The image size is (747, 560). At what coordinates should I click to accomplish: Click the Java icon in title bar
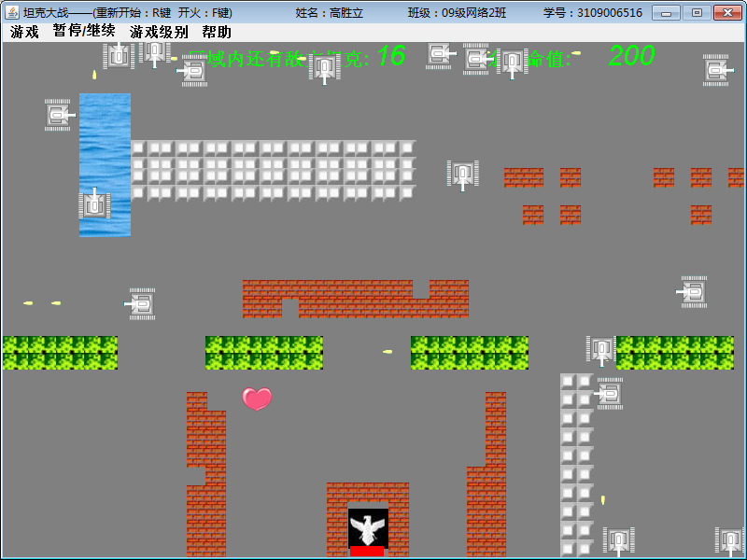click(x=12, y=12)
